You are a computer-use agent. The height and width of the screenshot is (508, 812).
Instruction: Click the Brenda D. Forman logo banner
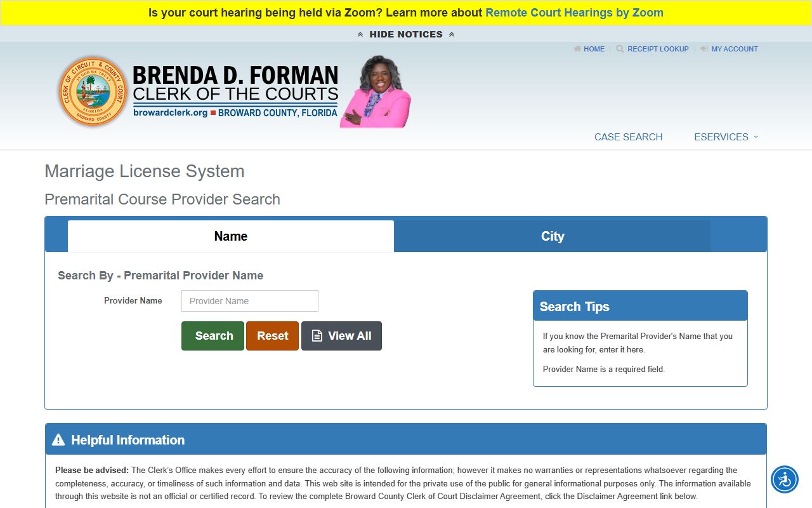point(235,92)
